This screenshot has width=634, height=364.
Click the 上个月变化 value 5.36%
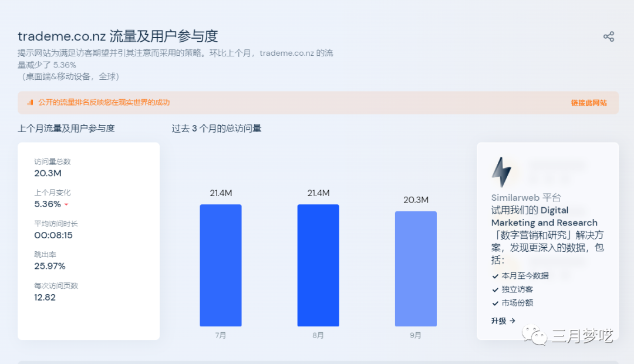pyautogui.click(x=48, y=204)
